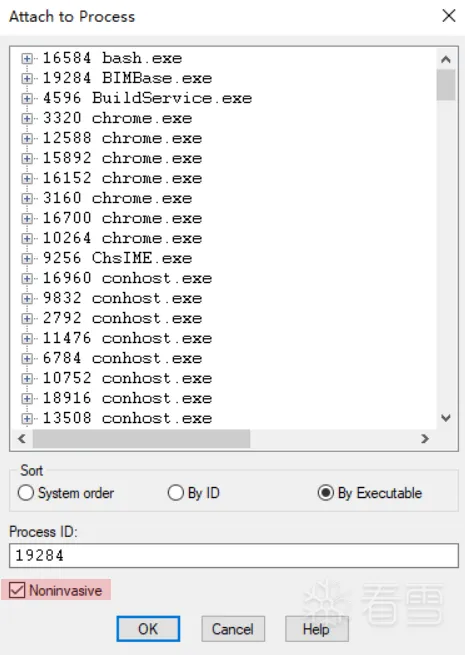Click plus icon beside 6784 conhost.exe
Viewport: 465px width, 655px height.
[x=27, y=358]
